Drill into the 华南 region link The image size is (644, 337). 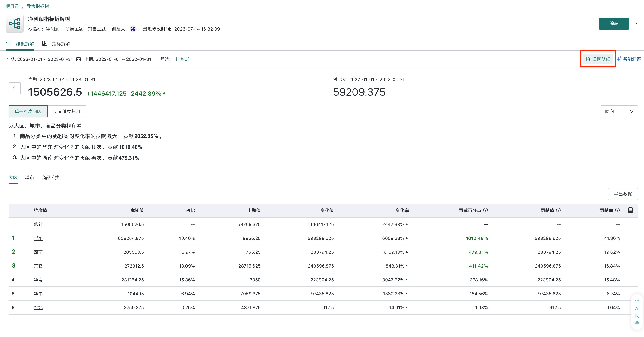(x=38, y=280)
